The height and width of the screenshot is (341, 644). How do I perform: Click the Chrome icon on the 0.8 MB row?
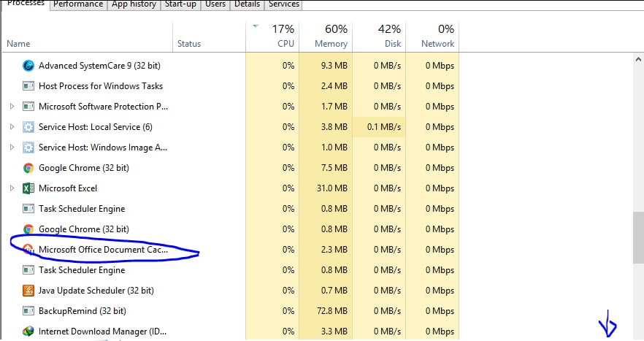[28, 229]
